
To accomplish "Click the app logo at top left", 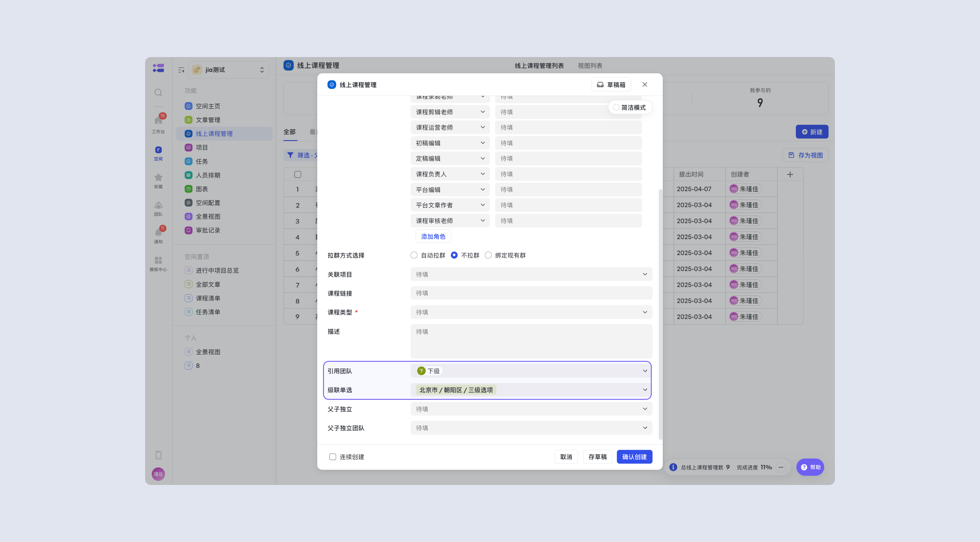I will pos(158,68).
